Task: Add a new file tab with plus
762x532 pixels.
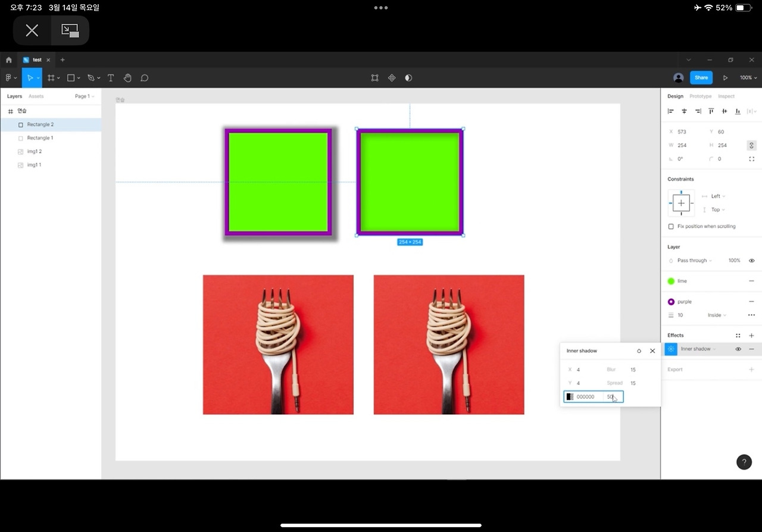Action: (x=63, y=60)
